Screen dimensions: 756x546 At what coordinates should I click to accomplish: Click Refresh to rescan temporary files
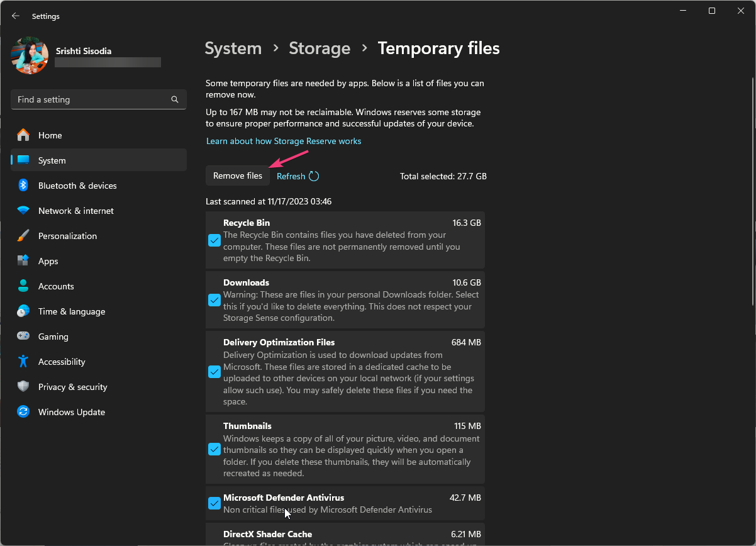(297, 176)
